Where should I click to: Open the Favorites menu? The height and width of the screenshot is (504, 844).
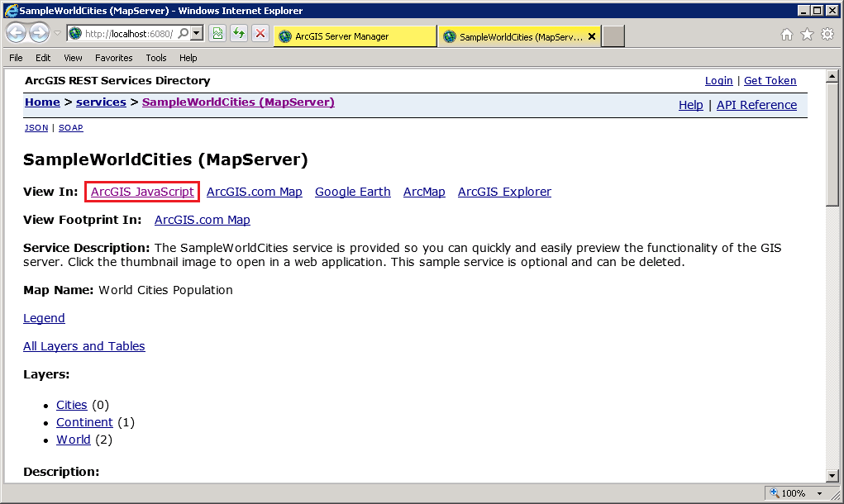tap(113, 58)
